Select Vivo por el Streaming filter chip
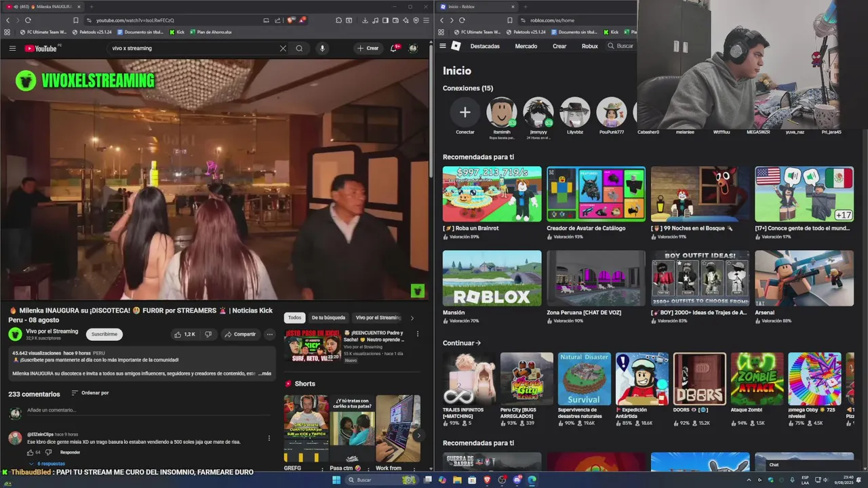Screen dimensions: 868x488 point(378,317)
